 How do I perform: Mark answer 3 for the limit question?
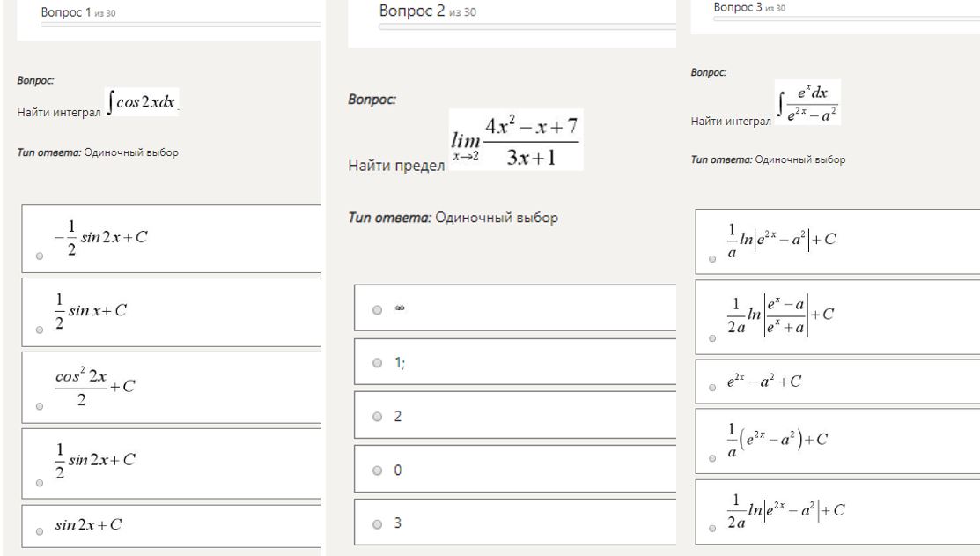[377, 524]
